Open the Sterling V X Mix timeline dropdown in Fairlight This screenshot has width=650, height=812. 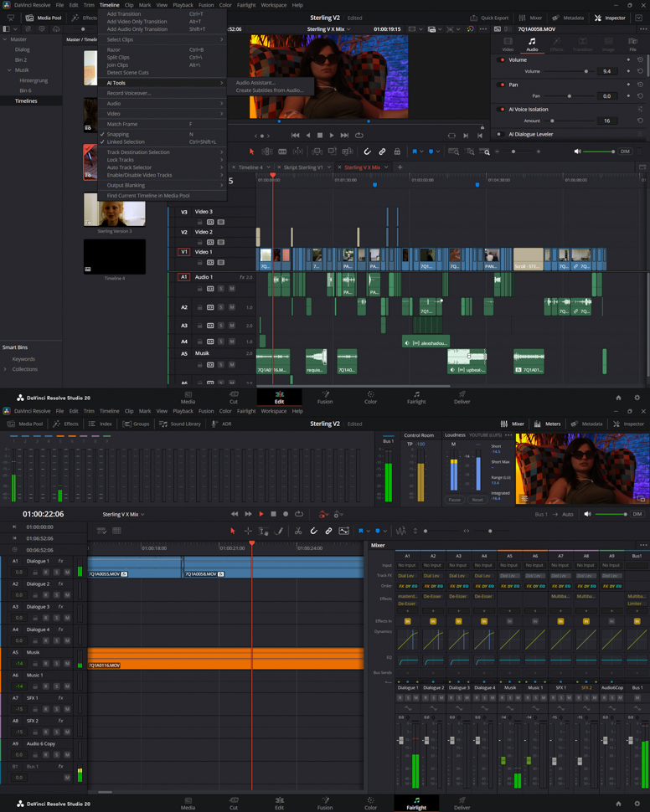(123, 515)
